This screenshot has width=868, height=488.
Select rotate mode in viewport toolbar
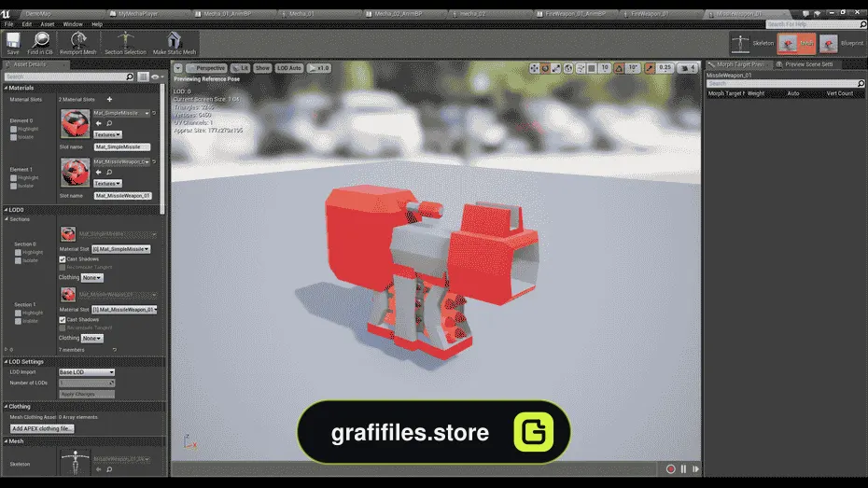(545, 68)
